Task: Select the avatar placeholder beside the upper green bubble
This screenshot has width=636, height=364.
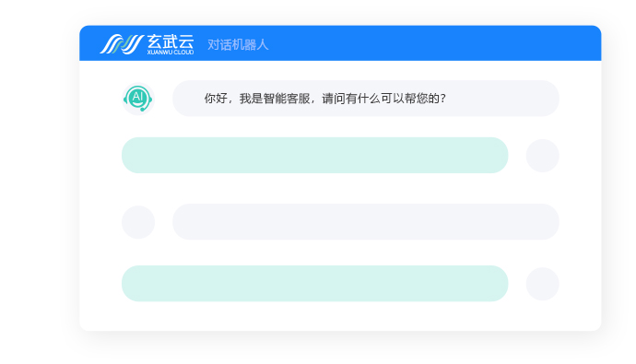Action: click(542, 156)
